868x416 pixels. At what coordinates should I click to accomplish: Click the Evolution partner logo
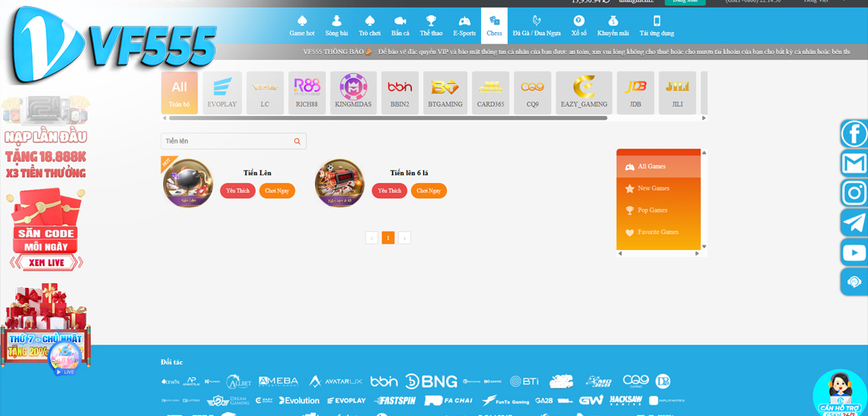coord(299,400)
